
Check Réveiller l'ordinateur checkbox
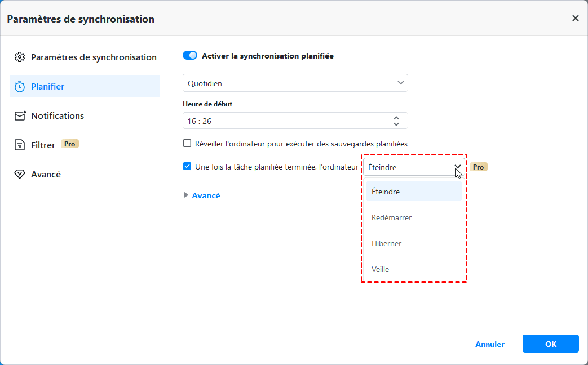(x=187, y=144)
